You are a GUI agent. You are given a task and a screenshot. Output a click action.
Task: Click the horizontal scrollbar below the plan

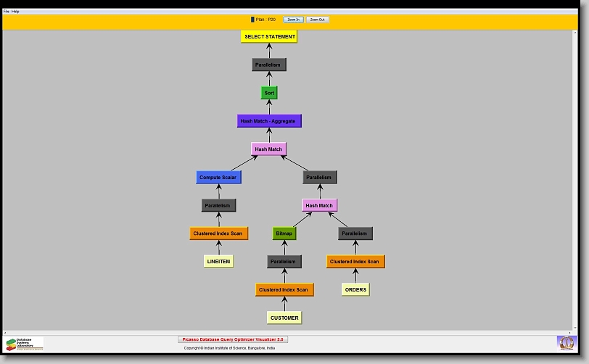(290, 333)
